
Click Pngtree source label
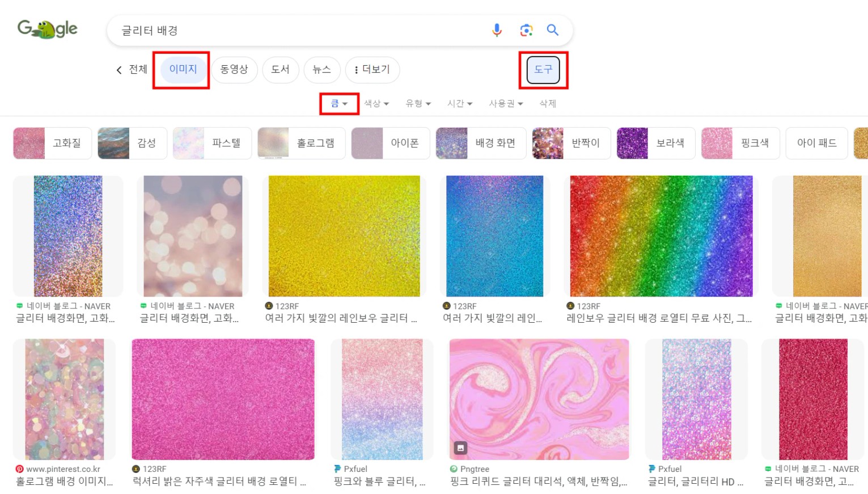click(475, 469)
